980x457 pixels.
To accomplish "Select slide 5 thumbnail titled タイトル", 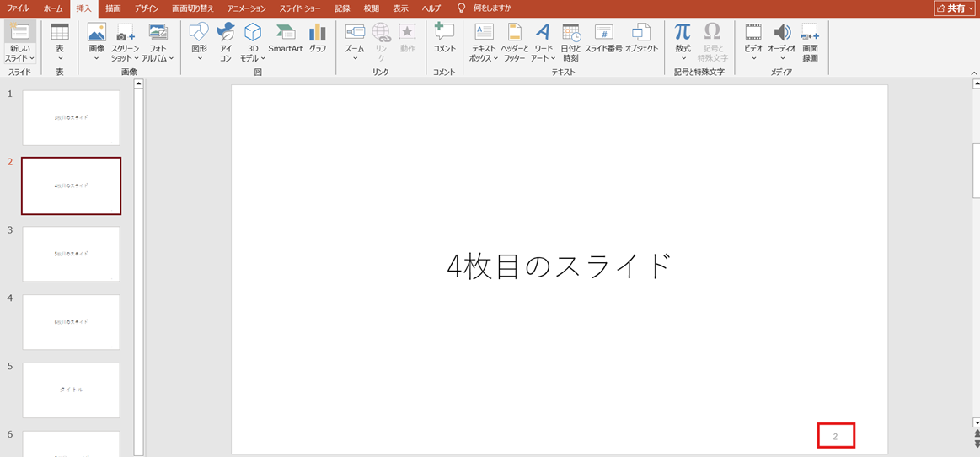I will pyautogui.click(x=72, y=390).
